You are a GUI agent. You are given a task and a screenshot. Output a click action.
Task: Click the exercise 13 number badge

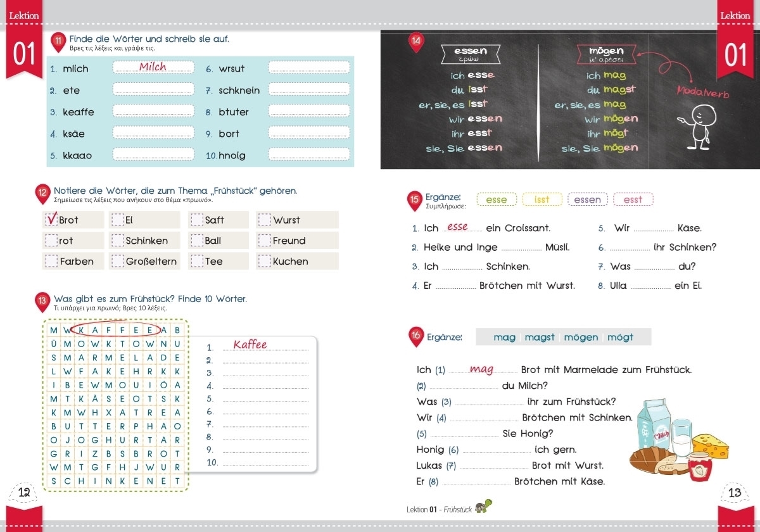42,301
